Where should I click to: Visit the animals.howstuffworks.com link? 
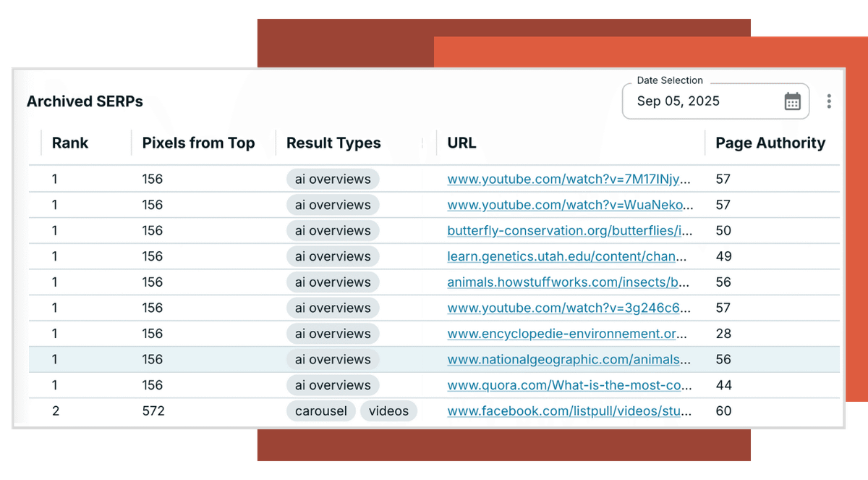569,282
